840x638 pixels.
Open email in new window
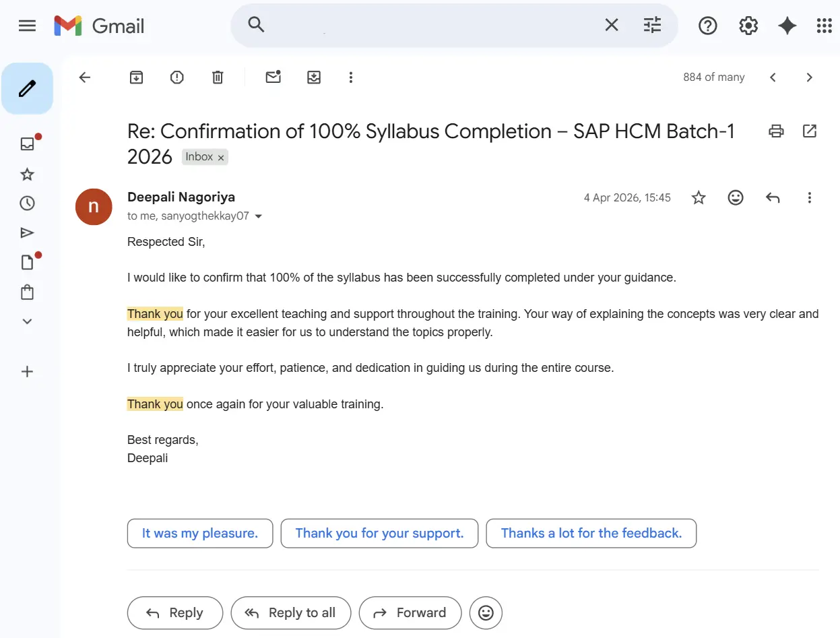(x=810, y=131)
